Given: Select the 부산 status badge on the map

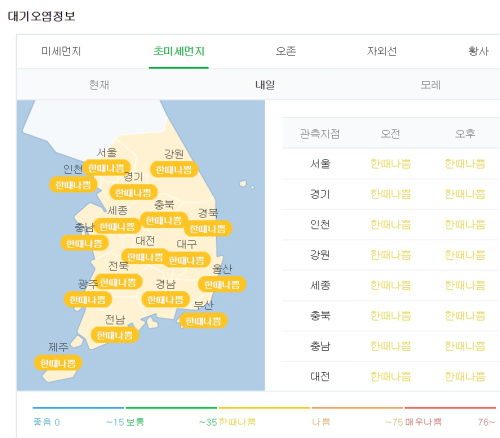Looking at the screenshot, I should tap(203, 321).
